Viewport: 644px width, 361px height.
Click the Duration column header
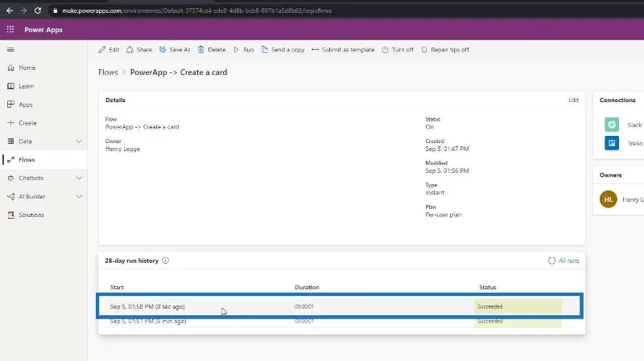pos(307,287)
